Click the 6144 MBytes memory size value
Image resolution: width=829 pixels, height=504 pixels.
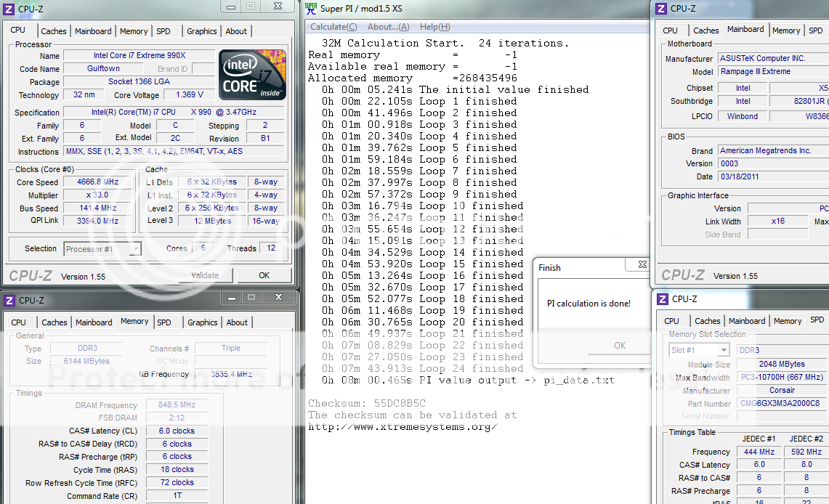click(86, 362)
